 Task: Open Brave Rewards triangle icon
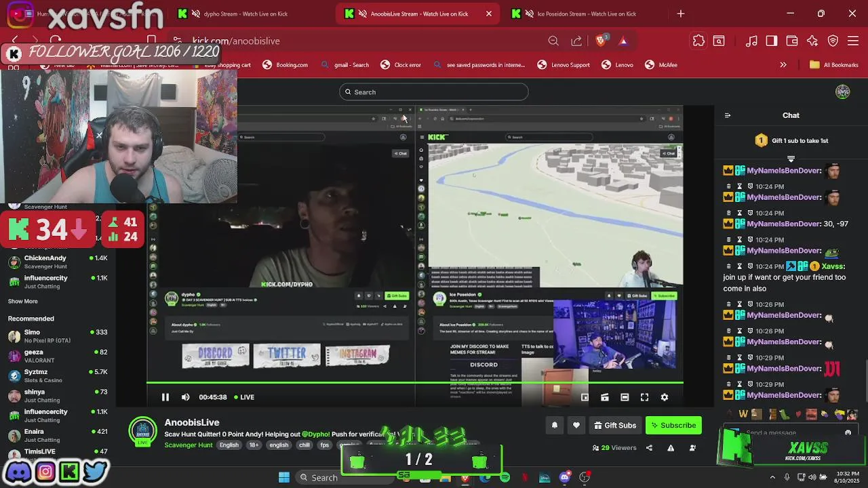pos(623,41)
